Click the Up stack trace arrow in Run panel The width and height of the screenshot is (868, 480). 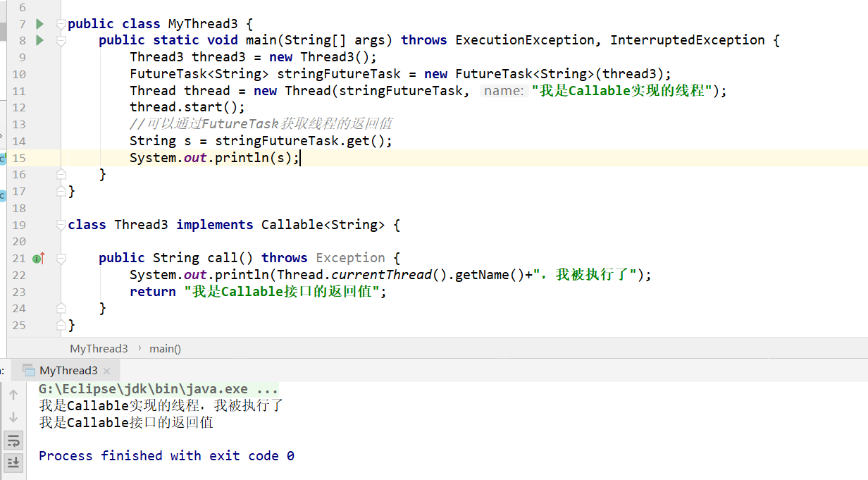13,395
